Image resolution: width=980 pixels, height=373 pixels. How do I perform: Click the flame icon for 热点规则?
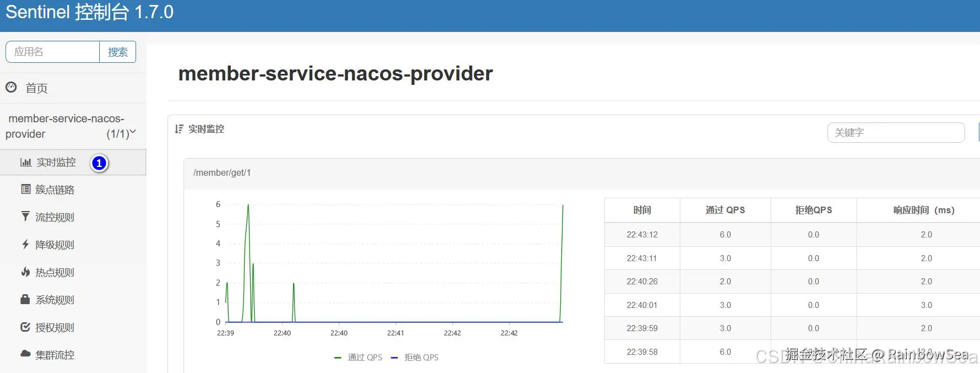(25, 272)
